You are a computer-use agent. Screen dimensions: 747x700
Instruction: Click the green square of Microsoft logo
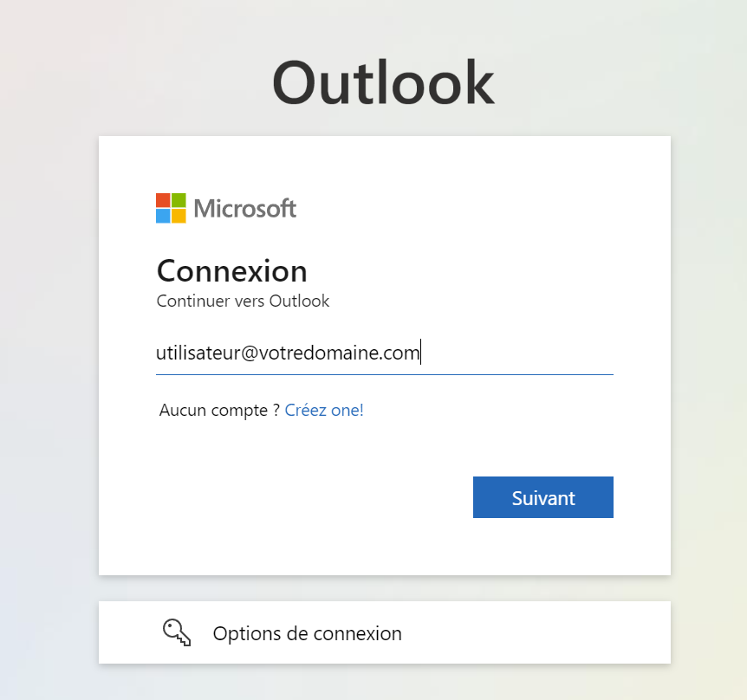[179, 200]
